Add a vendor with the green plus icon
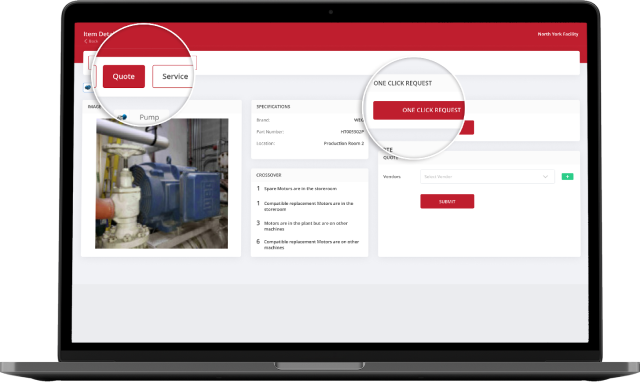Viewport: 640px width, 382px height. [x=567, y=176]
